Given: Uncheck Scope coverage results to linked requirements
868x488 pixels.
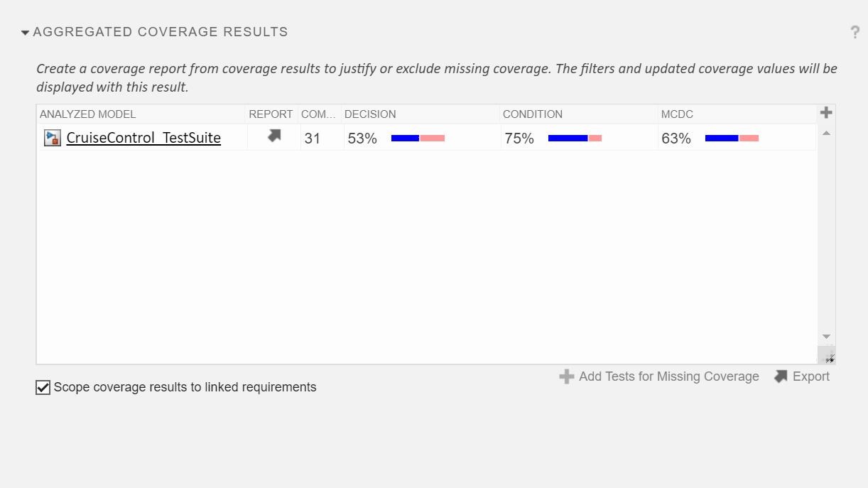Looking at the screenshot, I should [43, 387].
